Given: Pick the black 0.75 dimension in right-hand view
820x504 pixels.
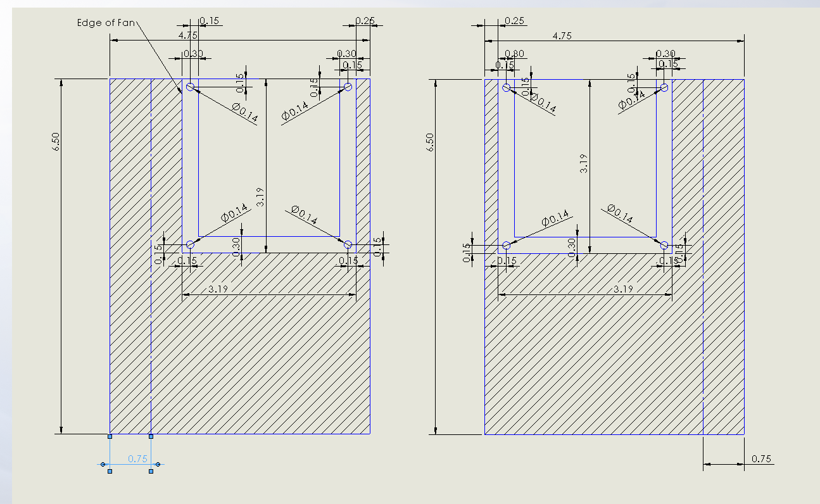Looking at the screenshot, I should coord(761,458).
